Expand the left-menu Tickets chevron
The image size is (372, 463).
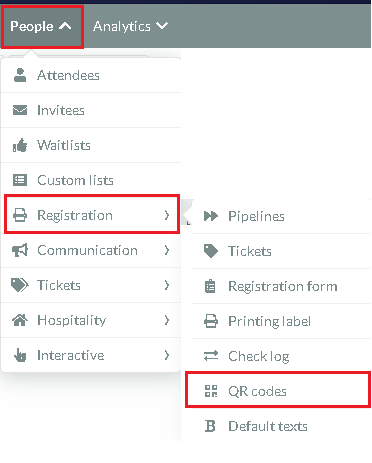coord(167,285)
